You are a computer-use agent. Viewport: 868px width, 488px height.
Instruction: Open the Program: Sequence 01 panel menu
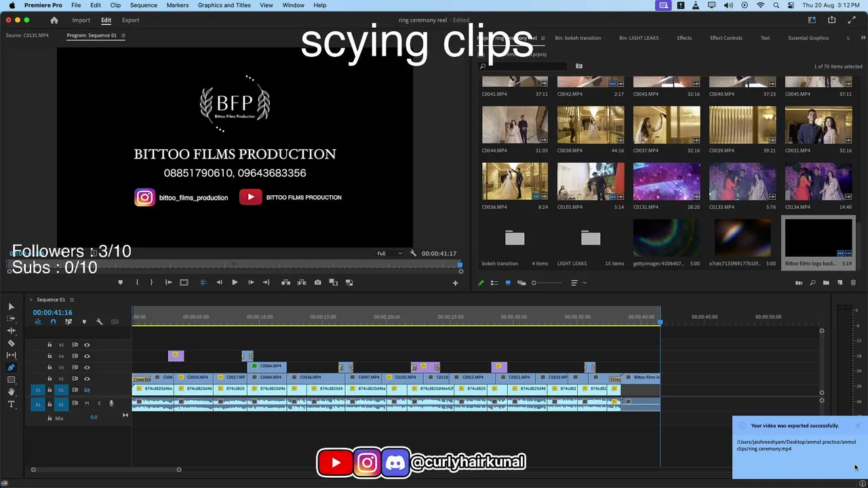(123, 35)
